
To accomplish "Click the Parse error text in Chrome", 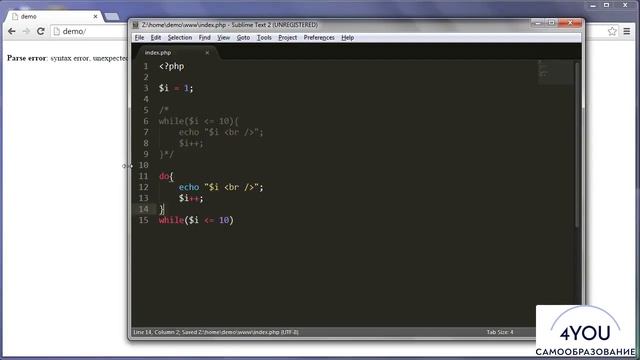I will [67, 58].
